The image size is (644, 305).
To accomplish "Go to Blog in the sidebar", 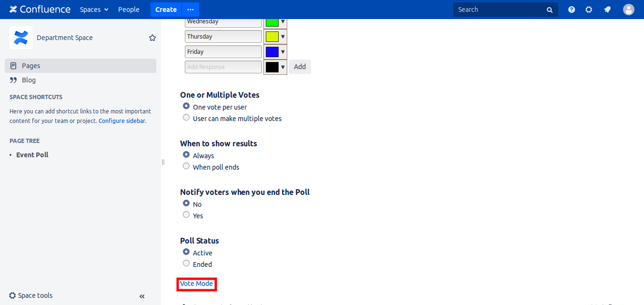I will tap(29, 80).
